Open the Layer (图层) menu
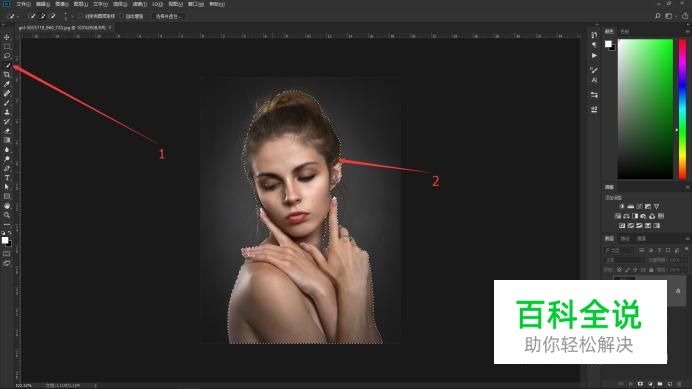 80,4
